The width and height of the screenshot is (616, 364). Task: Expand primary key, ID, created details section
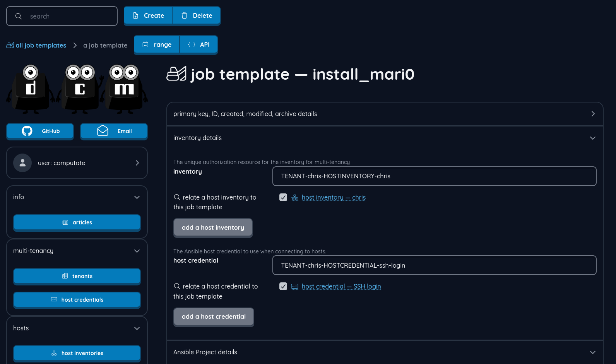385,114
